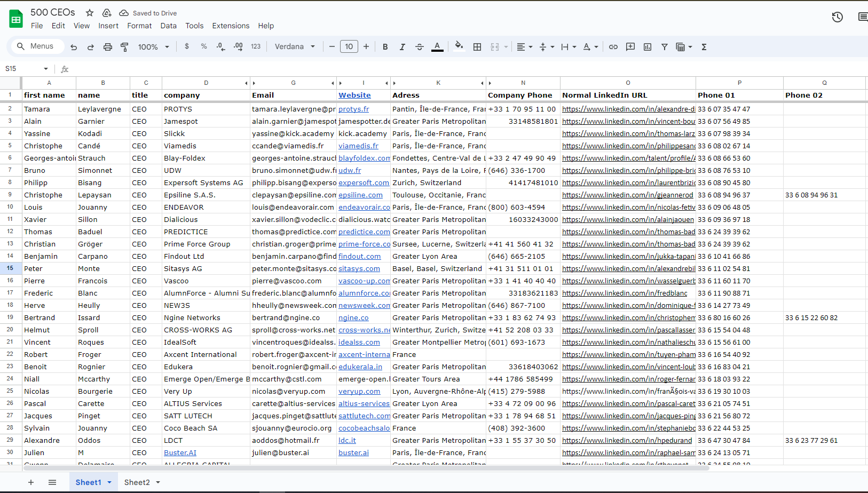Select the Paint format tool
Viewport: 868px width, 493px height.
(124, 47)
